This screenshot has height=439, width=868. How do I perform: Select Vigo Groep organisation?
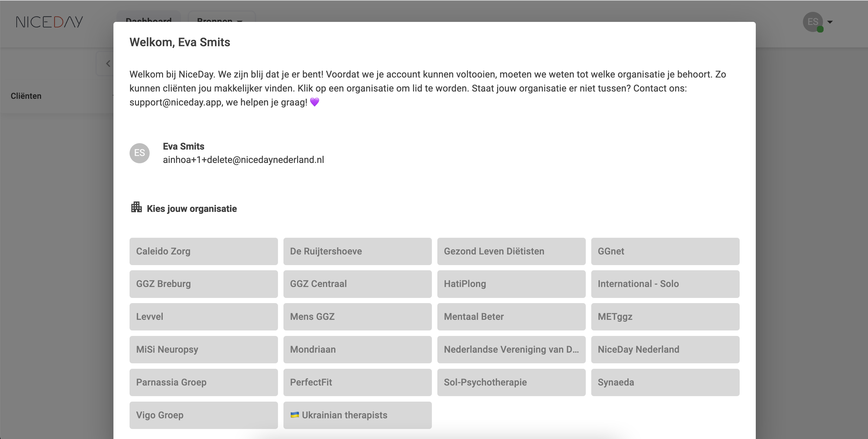[x=203, y=415]
